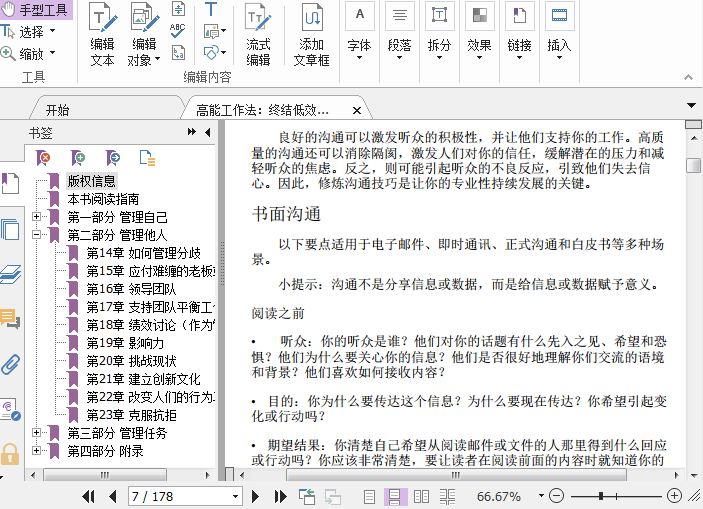Go to the previous page
This screenshot has height=509, width=703.
click(113, 496)
